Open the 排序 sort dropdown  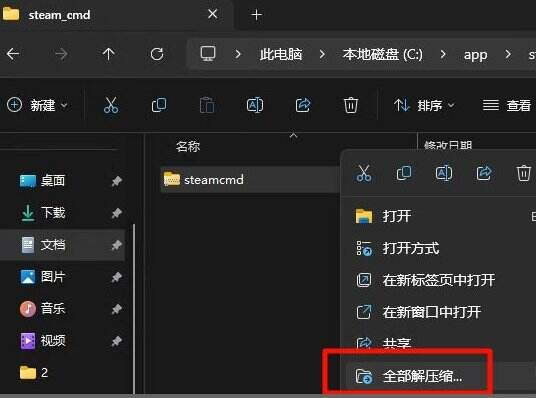tap(424, 105)
